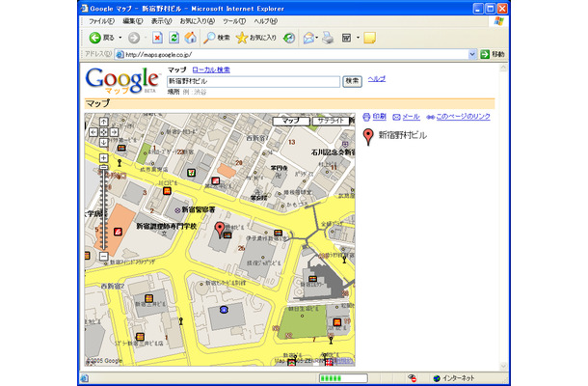Click the Mail envelope toolbar icon
The height and width of the screenshot is (386, 588).
[308, 38]
